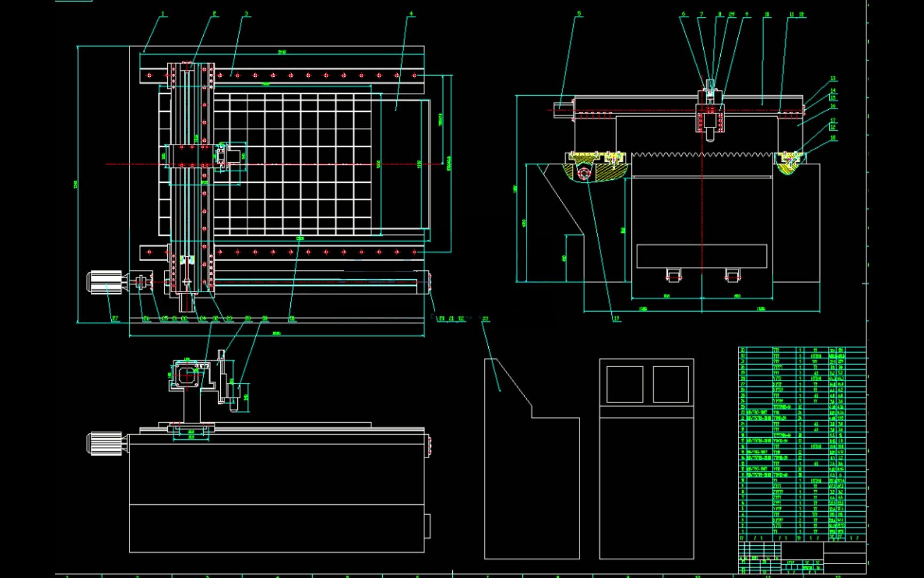
Task: Select the zigzag rack profile in section view
Action: click(703, 155)
